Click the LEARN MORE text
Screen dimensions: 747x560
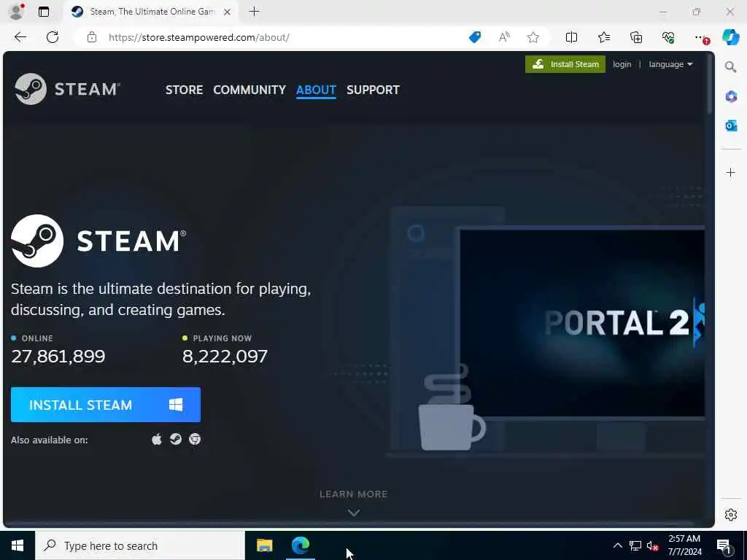pyautogui.click(x=354, y=494)
